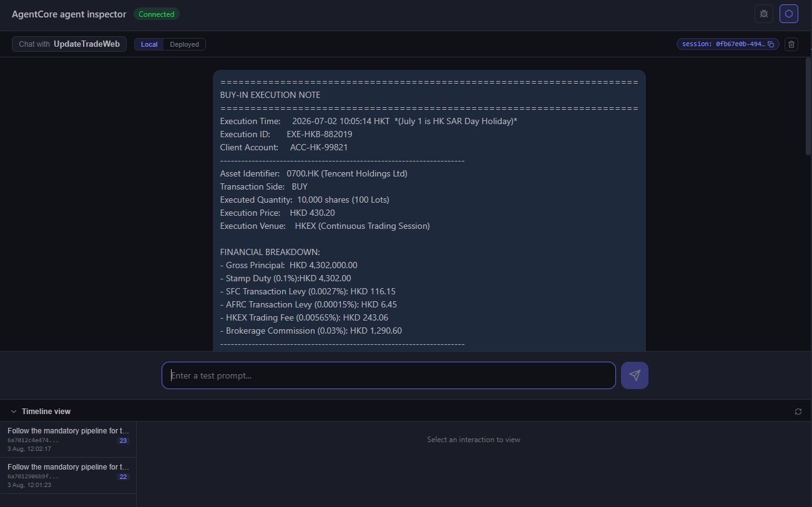Click Execution Venue HKEX line
The height and width of the screenshot is (507, 812).
[x=325, y=226]
